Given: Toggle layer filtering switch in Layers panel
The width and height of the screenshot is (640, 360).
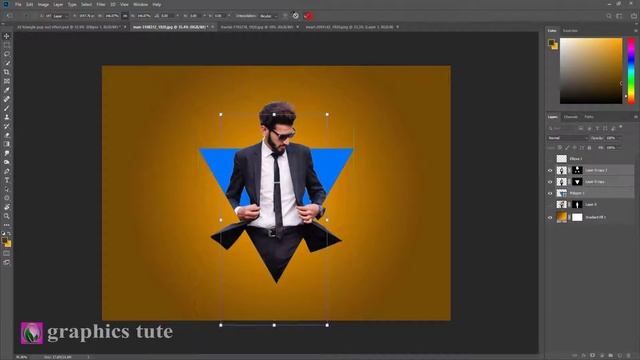Looking at the screenshot, I should [621, 127].
